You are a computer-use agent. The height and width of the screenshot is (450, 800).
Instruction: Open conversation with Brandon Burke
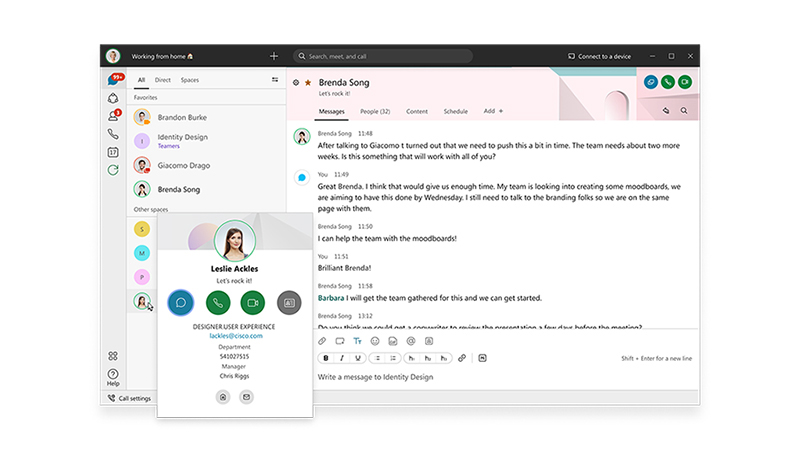point(207,117)
